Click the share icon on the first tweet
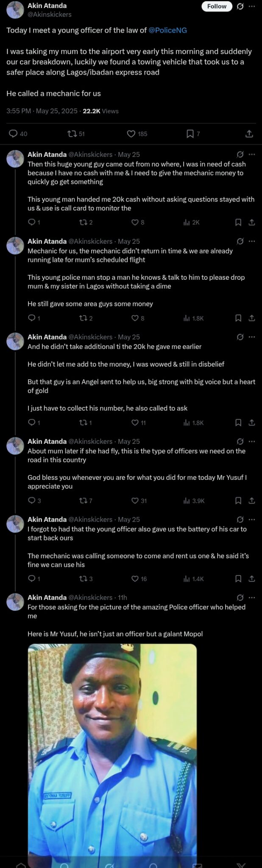The image size is (262, 868). 250,134
